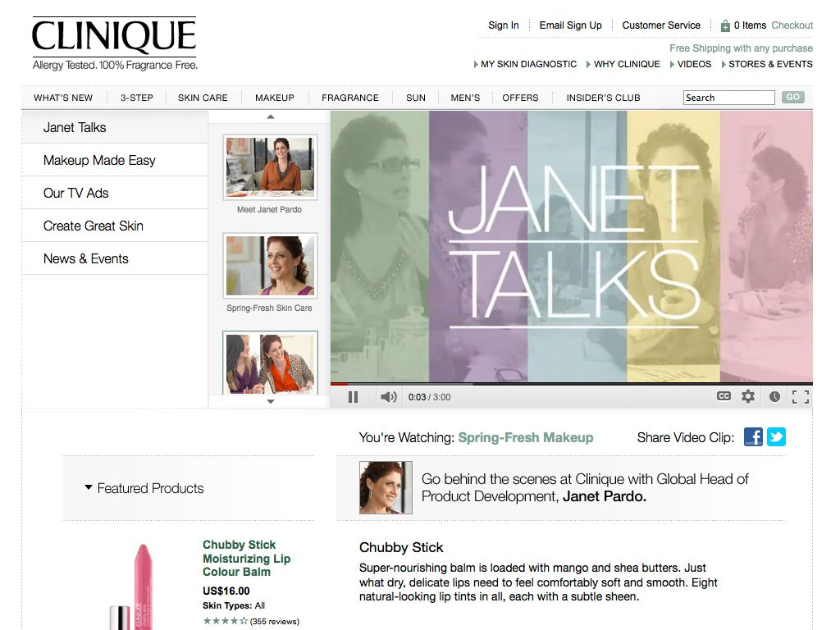Pause the Janet Talks video
This screenshot has height=630, width=840.
353,397
